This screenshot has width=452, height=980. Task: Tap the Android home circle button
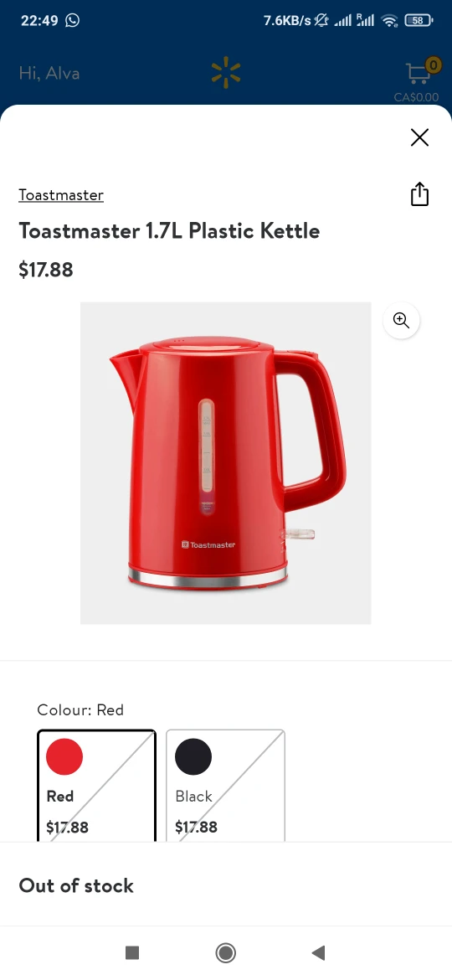tap(225, 952)
